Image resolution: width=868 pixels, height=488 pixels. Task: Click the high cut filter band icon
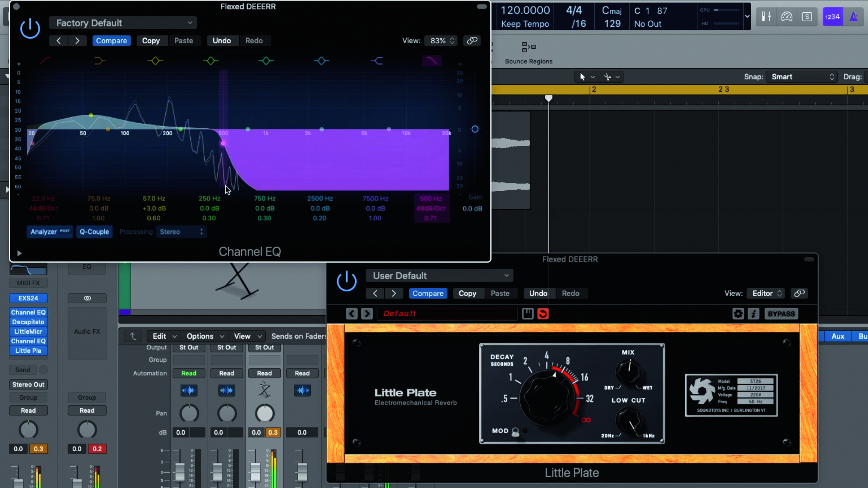pyautogui.click(x=432, y=61)
